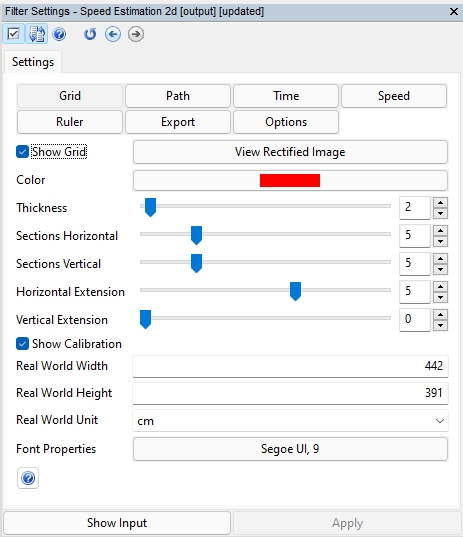Viewport: 463px width, 537px height.
Task: Open the Speed section
Action: [x=394, y=96]
